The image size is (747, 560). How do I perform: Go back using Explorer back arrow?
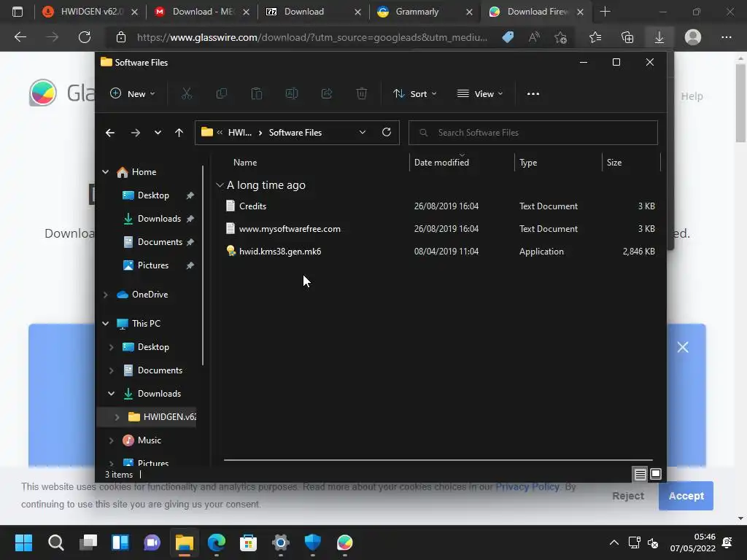[x=110, y=133]
